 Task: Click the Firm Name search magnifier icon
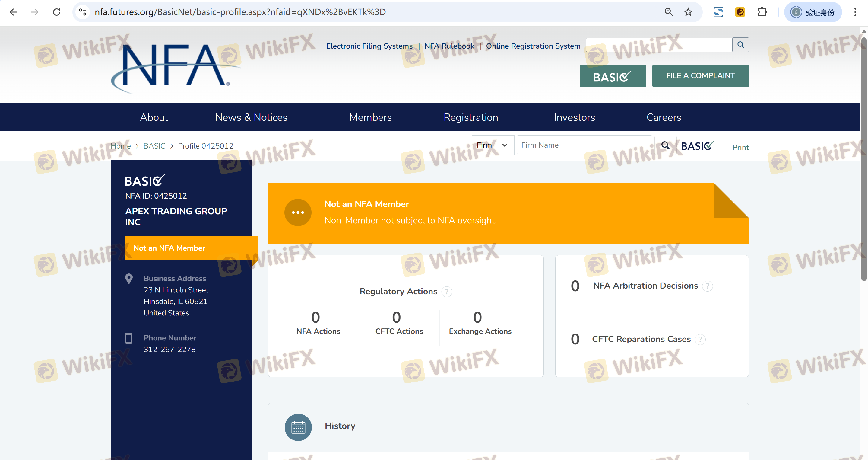tap(665, 145)
